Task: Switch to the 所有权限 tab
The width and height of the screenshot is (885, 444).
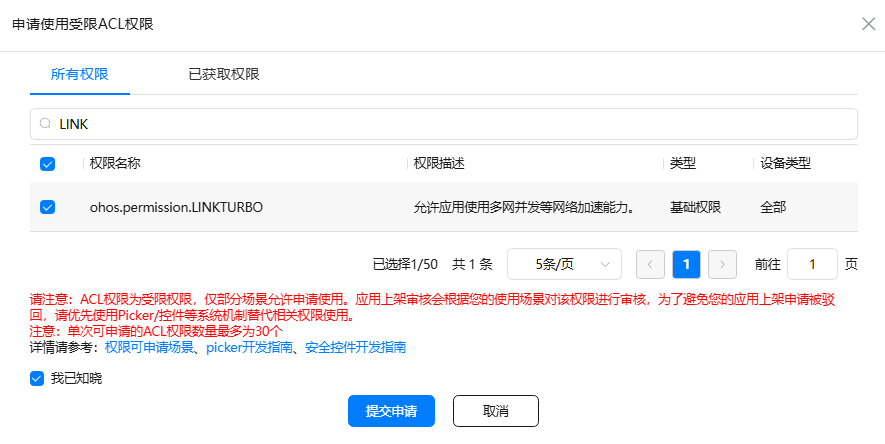Action: pyautogui.click(x=80, y=74)
